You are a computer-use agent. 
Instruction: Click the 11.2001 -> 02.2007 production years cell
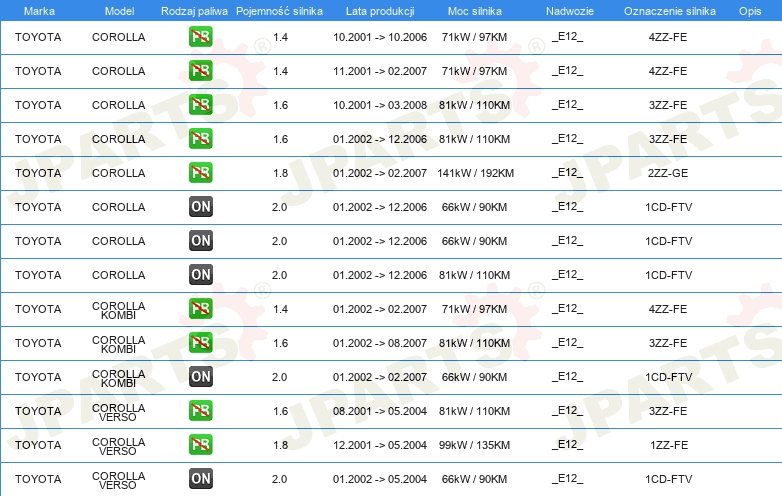379,71
